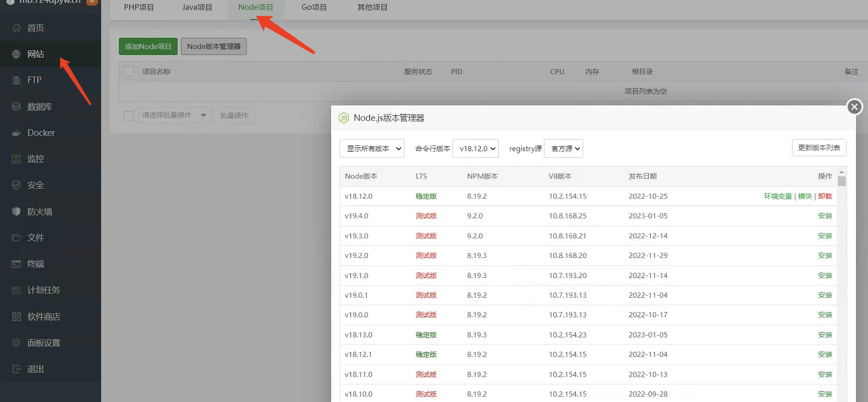Click the 测试版 label in v19.4.0 row
This screenshot has height=402, width=868.
click(x=426, y=216)
